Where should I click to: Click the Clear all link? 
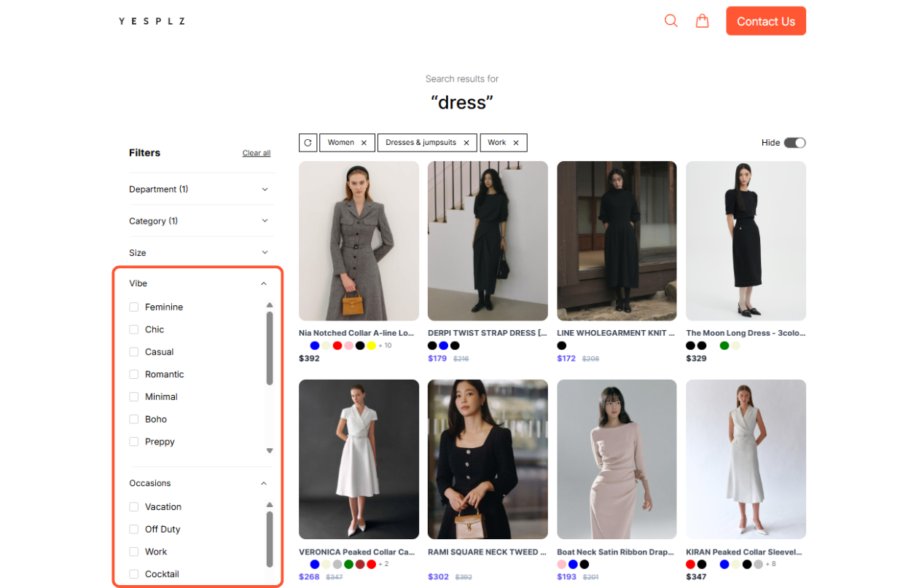pyautogui.click(x=256, y=152)
